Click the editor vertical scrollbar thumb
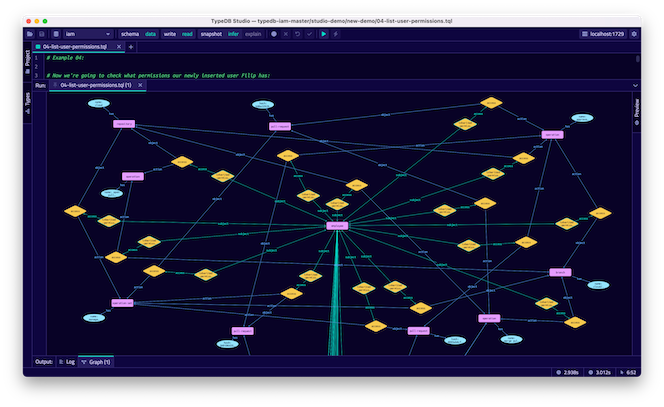664x407 pixels. coord(637,59)
